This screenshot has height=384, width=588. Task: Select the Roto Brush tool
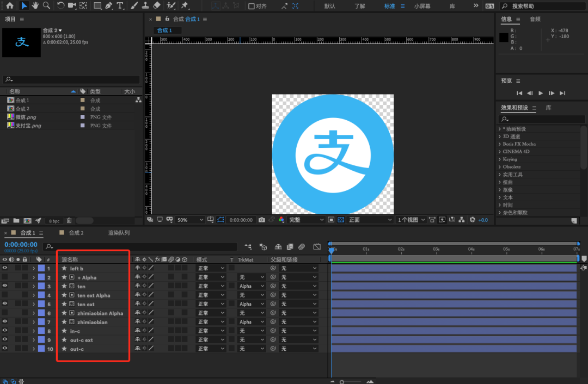pyautogui.click(x=171, y=5)
